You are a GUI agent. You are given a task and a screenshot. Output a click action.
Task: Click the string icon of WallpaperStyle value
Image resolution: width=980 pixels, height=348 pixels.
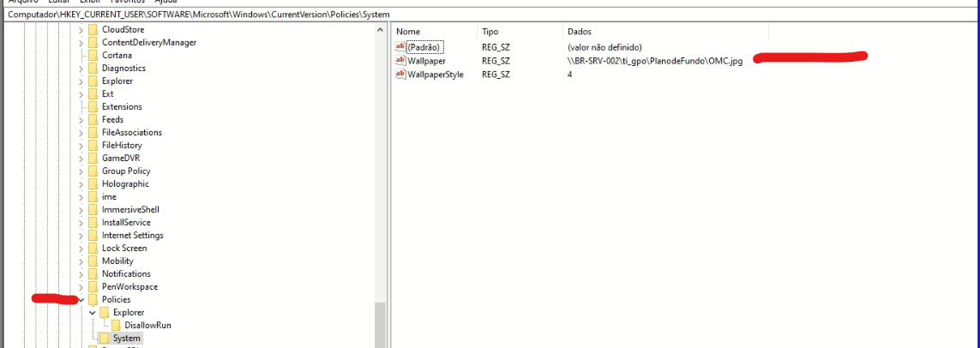(x=400, y=74)
